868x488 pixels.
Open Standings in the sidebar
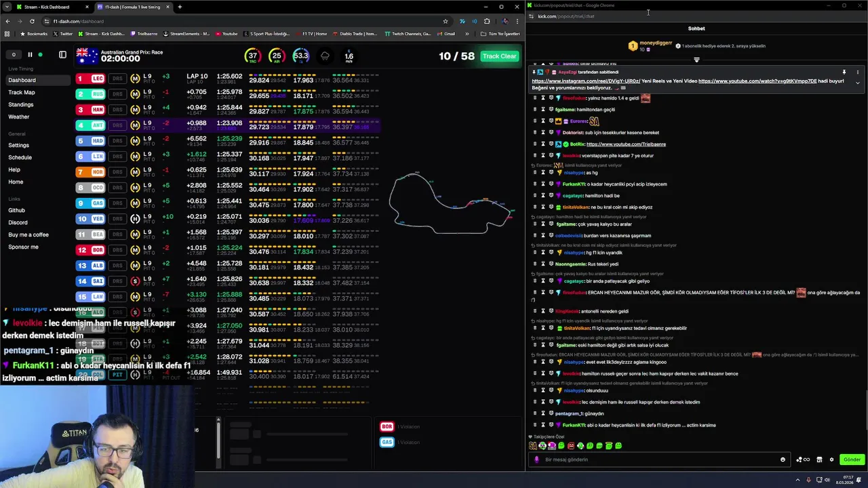(20, 104)
